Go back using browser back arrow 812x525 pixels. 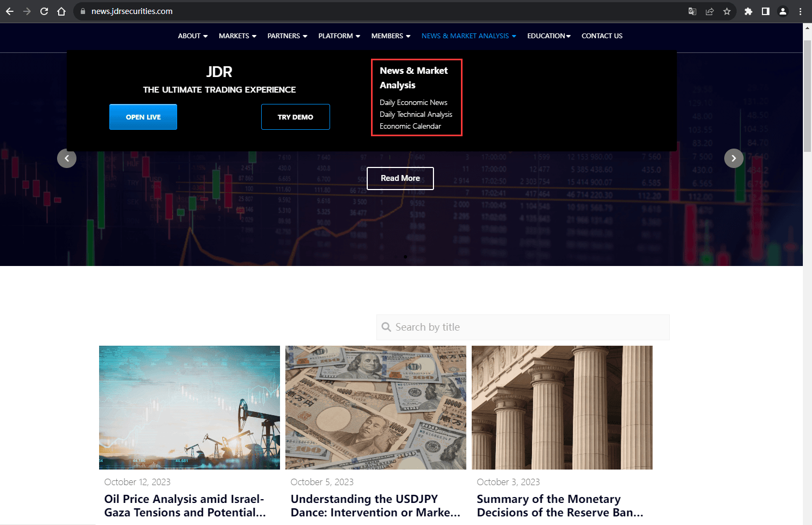point(10,11)
